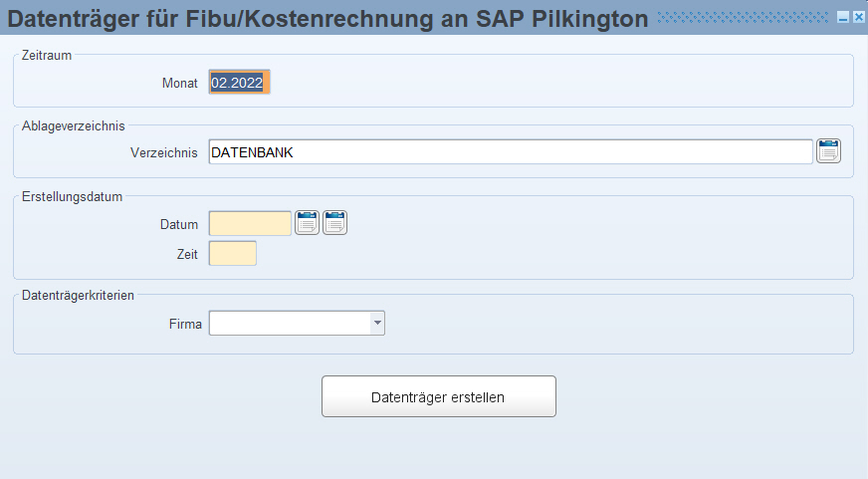Click second calendar icon next to Datum
This screenshot has width=868, height=479.
coord(334,223)
